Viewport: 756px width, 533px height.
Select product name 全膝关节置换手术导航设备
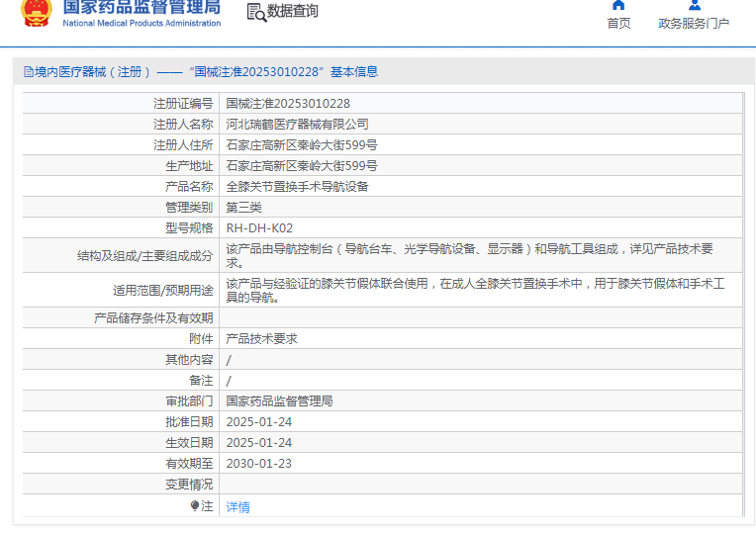pos(297,187)
